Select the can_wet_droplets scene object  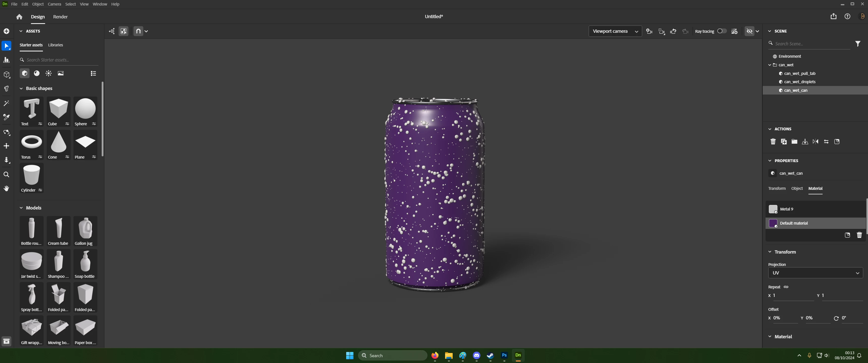[x=800, y=82]
